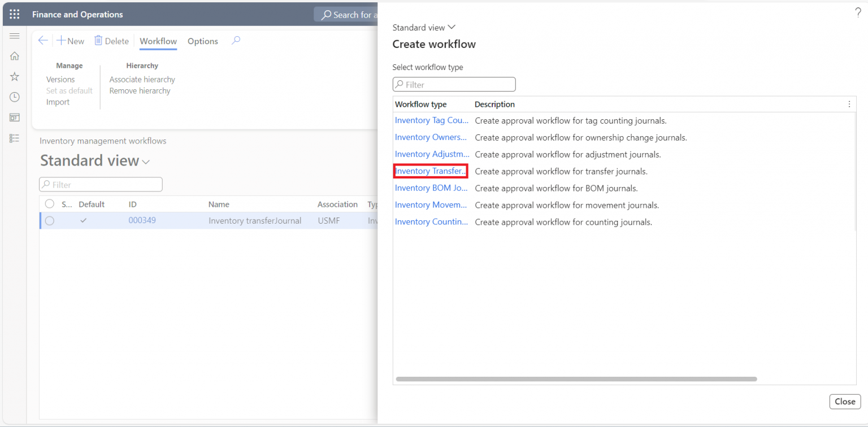The width and height of the screenshot is (868, 427).
Task: Switch to the Workflow ribbon tab
Action: click(158, 41)
